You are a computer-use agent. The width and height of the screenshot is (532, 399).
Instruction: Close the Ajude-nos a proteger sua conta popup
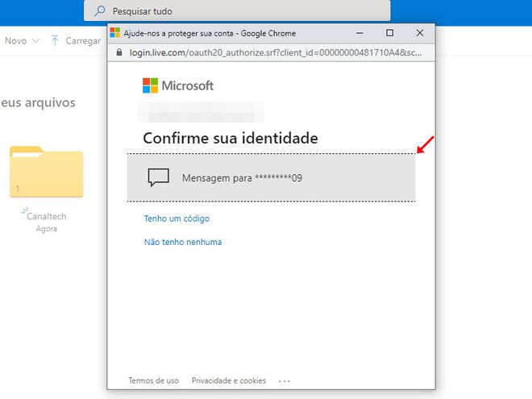coord(420,33)
